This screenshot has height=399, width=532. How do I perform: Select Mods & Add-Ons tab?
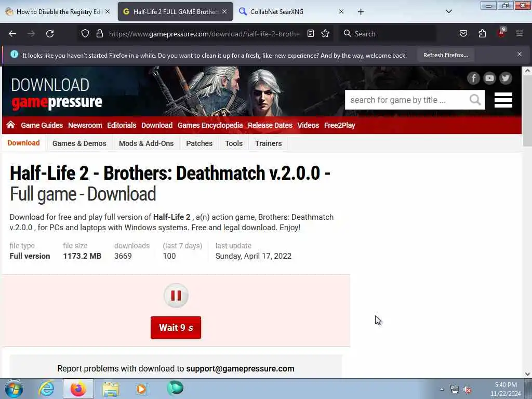[146, 143]
